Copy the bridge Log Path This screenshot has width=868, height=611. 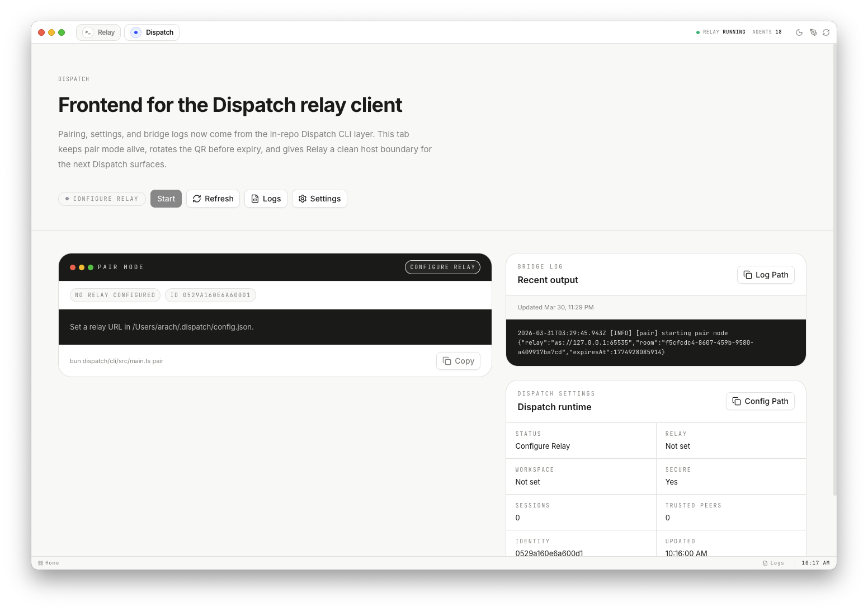[x=766, y=275]
